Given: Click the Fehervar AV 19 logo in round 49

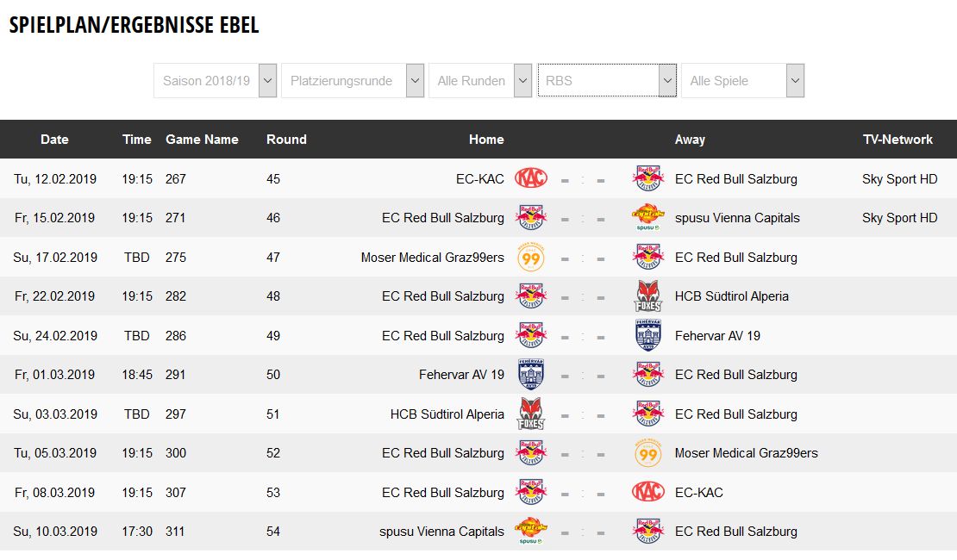Looking at the screenshot, I should 648,335.
